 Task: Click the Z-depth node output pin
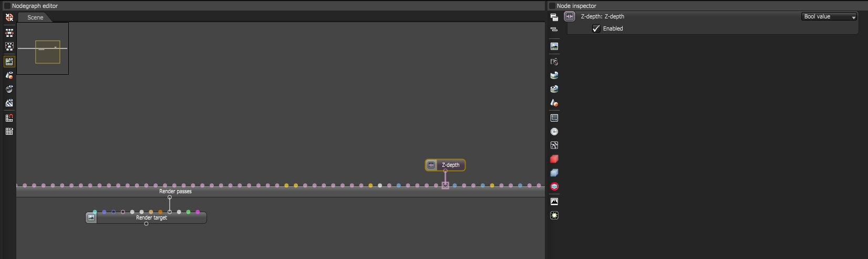pyautogui.click(x=446, y=171)
